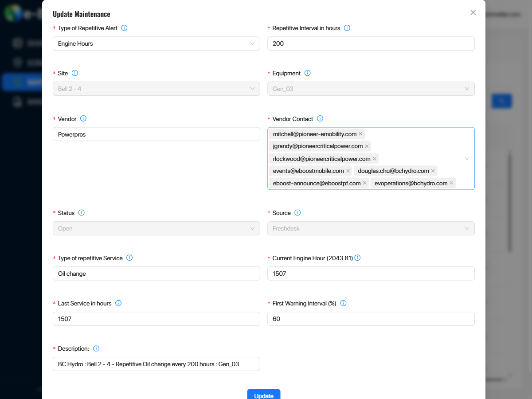Viewport: 532px width, 399px height.
Task: Click the info icon beside Vendor Contact
Action: 320,119
